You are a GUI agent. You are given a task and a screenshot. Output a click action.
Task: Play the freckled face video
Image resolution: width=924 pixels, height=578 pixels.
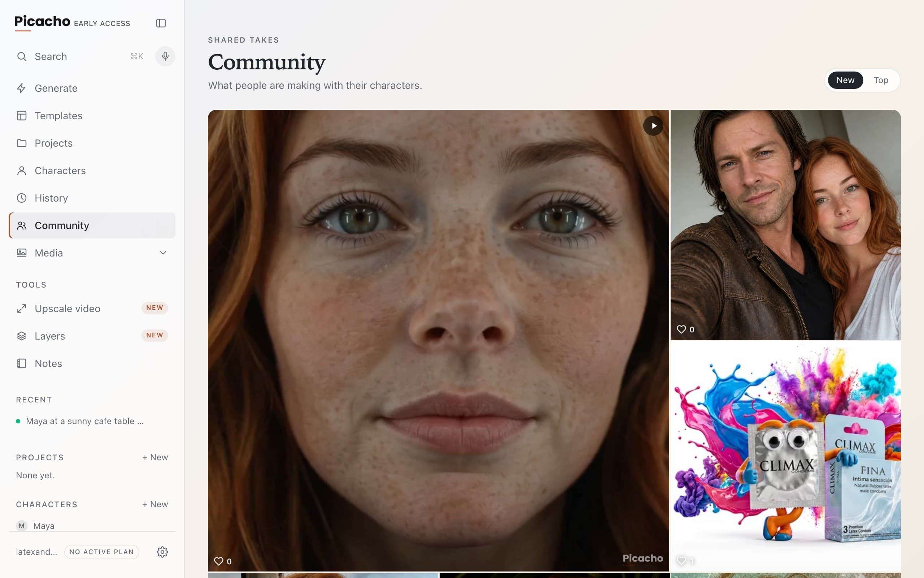pyautogui.click(x=653, y=125)
